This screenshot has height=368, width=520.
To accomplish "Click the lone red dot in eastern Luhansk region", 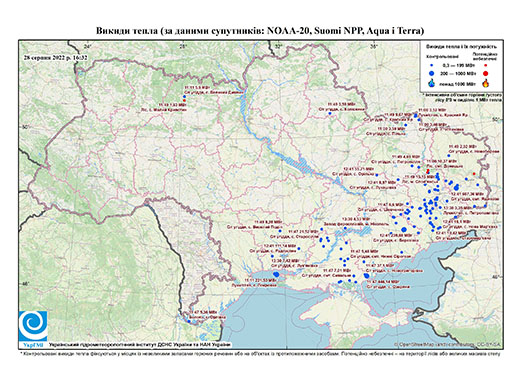I will point(474,174).
